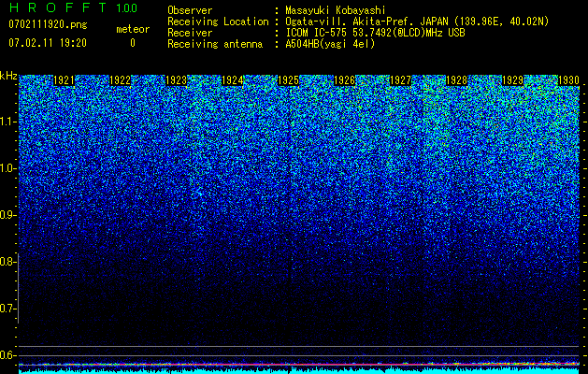Viewport: 588px width, 374px height.
Task: Click the 1.0 frequency axis label
Action: click(8, 168)
